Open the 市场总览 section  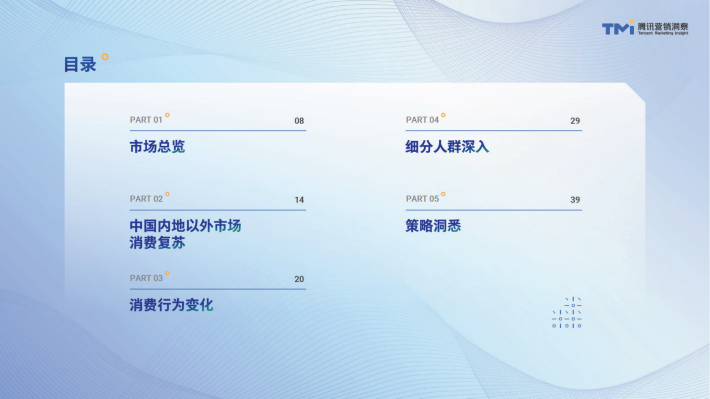pos(157,147)
